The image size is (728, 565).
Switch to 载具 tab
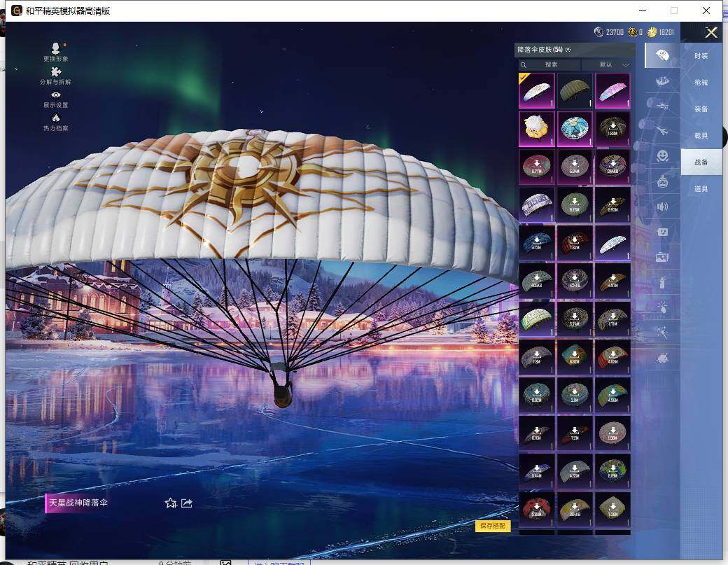click(701, 136)
